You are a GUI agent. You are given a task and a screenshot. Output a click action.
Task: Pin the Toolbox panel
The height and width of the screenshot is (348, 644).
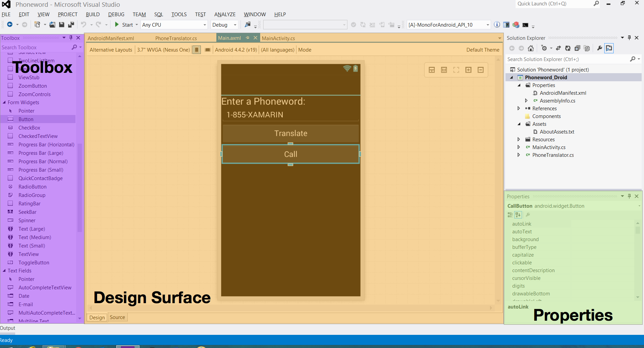[71, 38]
